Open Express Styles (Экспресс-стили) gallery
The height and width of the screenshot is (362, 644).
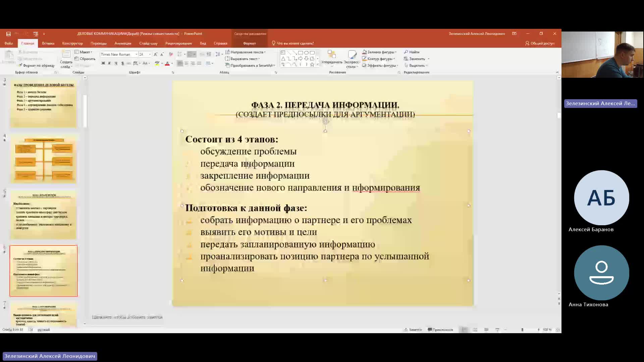click(352, 59)
